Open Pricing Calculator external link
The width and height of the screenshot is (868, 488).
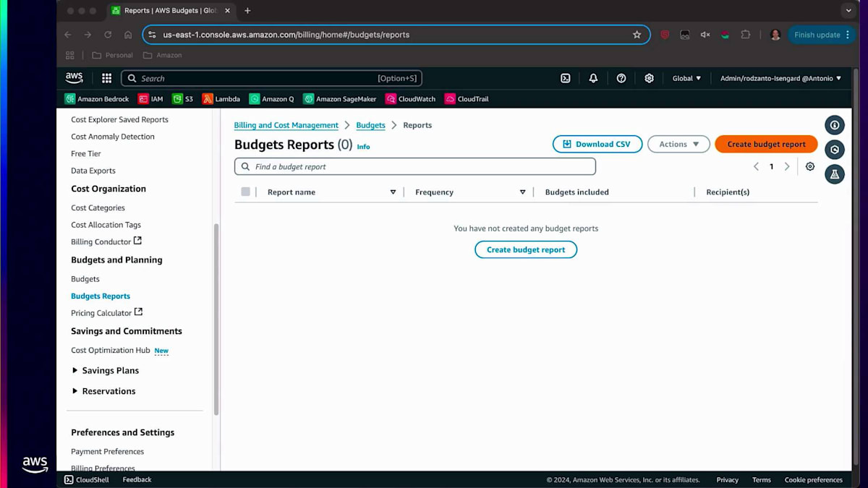tap(106, 313)
